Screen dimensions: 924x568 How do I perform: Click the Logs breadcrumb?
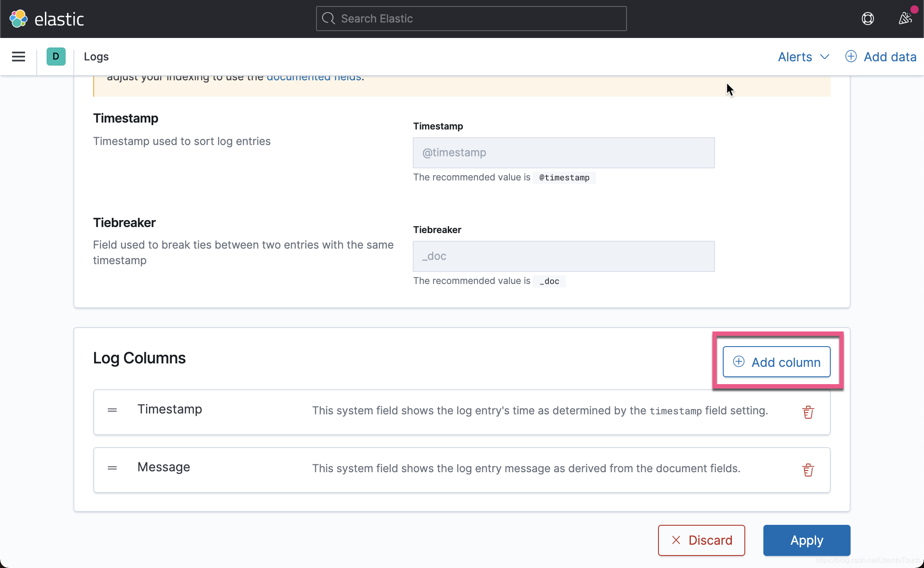pyautogui.click(x=96, y=57)
